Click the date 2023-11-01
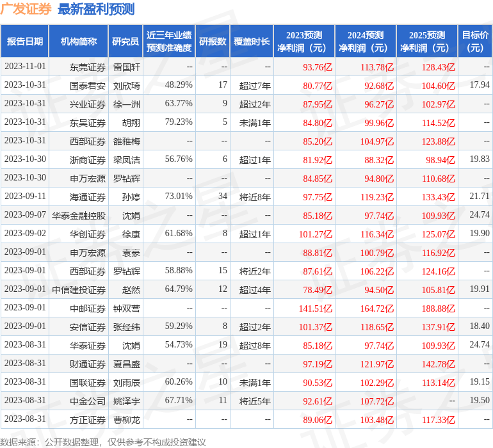 click(25, 67)
